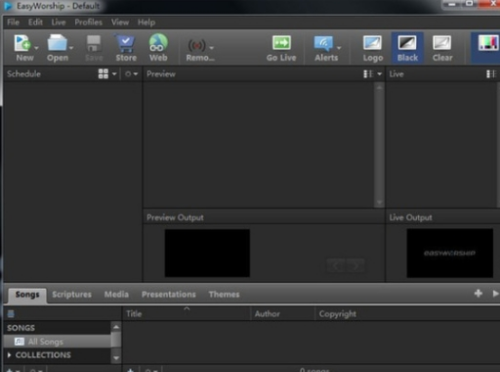Sort songs by the Title column
500x372 pixels.
[134, 314]
